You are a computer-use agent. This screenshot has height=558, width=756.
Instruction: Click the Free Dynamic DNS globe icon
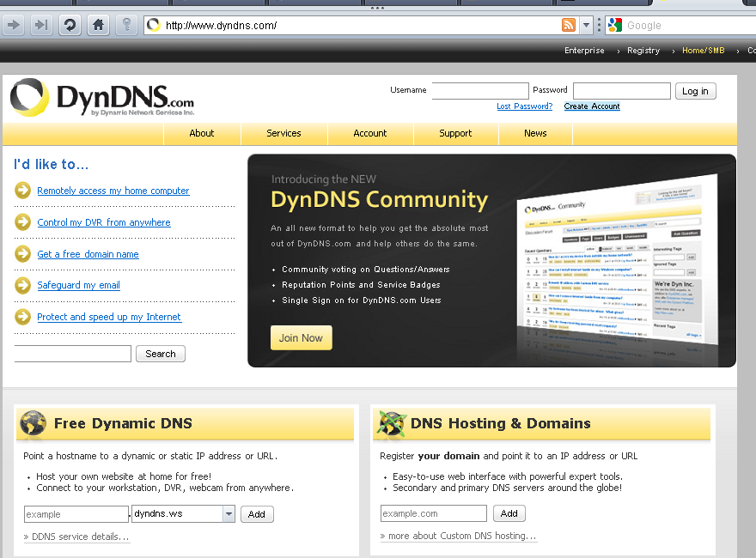coord(33,423)
